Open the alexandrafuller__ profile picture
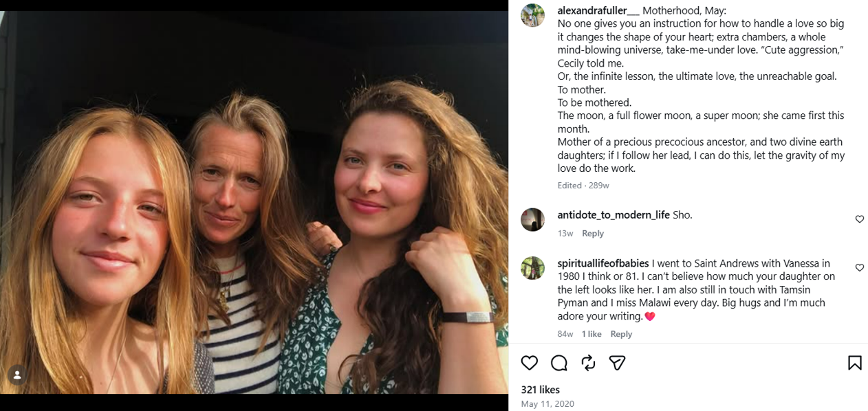 click(x=532, y=15)
